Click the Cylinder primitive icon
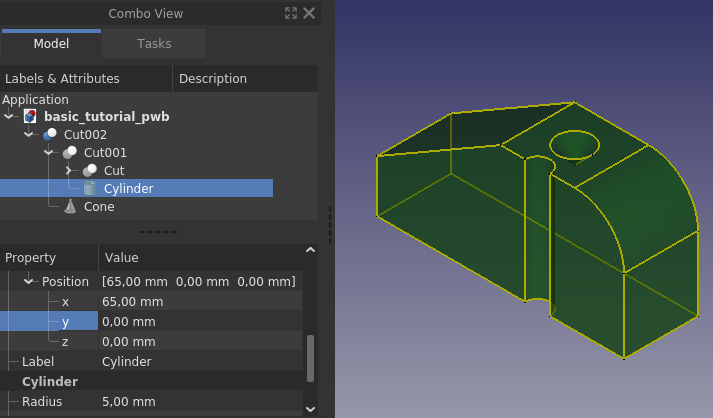The image size is (713, 418). tap(90, 188)
